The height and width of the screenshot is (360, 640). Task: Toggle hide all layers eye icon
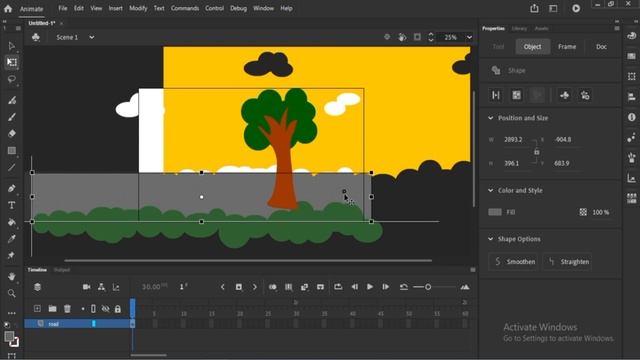(105, 309)
